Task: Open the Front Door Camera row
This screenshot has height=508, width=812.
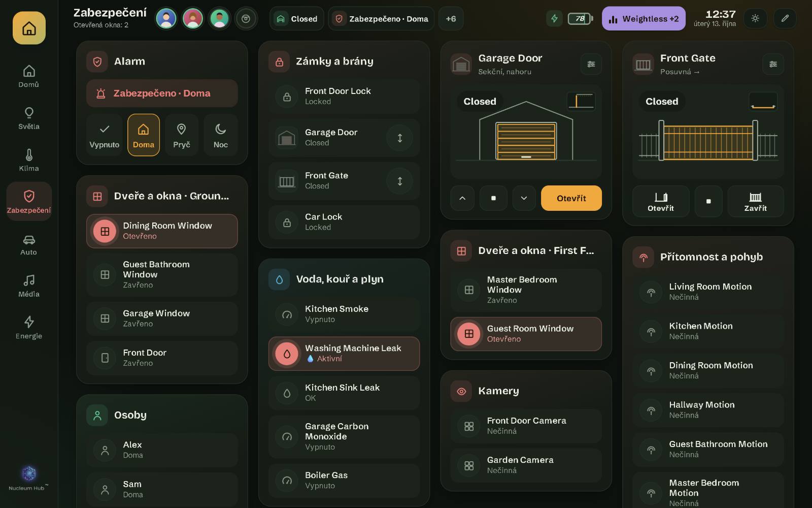Action: [526, 426]
